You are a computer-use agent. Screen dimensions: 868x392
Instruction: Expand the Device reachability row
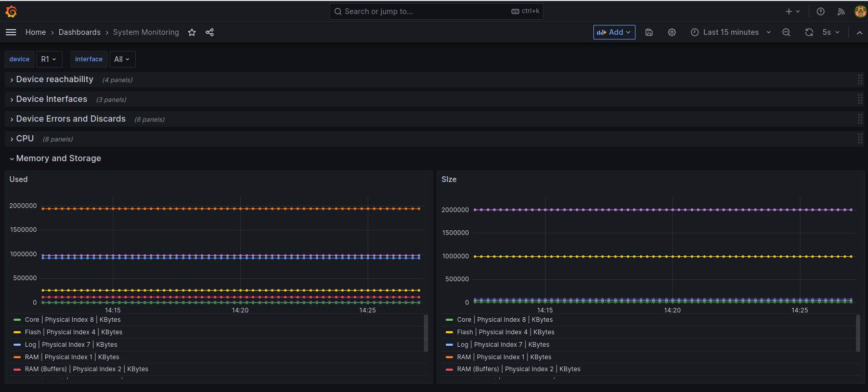[55, 80]
